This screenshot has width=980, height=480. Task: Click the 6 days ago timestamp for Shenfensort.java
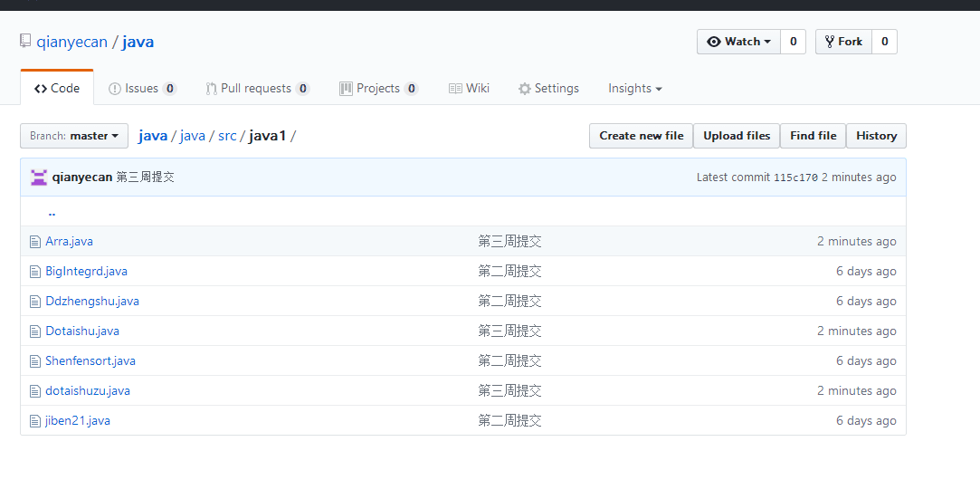[866, 361]
